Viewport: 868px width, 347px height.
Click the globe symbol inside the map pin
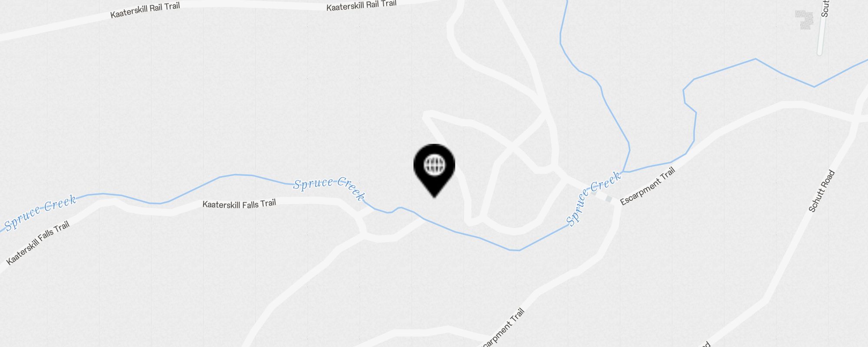pyautogui.click(x=434, y=165)
